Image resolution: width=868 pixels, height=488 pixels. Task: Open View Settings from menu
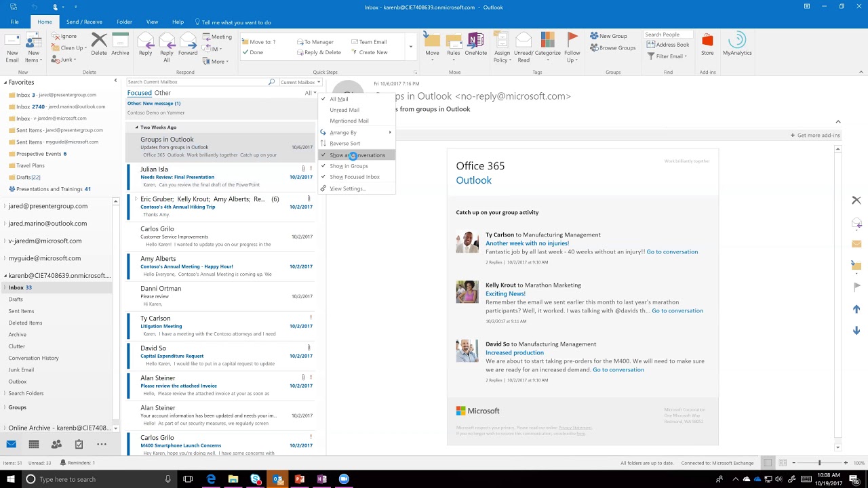[357, 188]
